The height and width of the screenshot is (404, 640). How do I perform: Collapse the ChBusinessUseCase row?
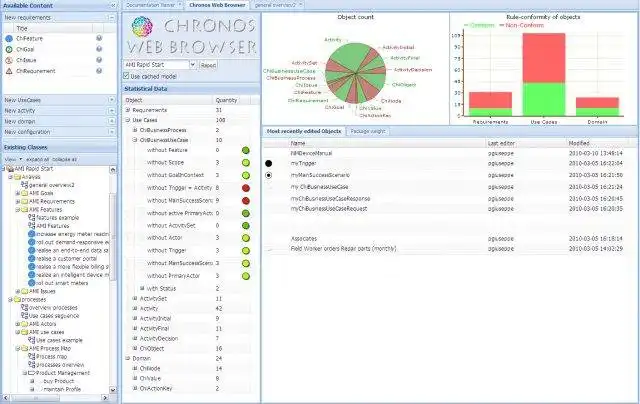coord(135,140)
